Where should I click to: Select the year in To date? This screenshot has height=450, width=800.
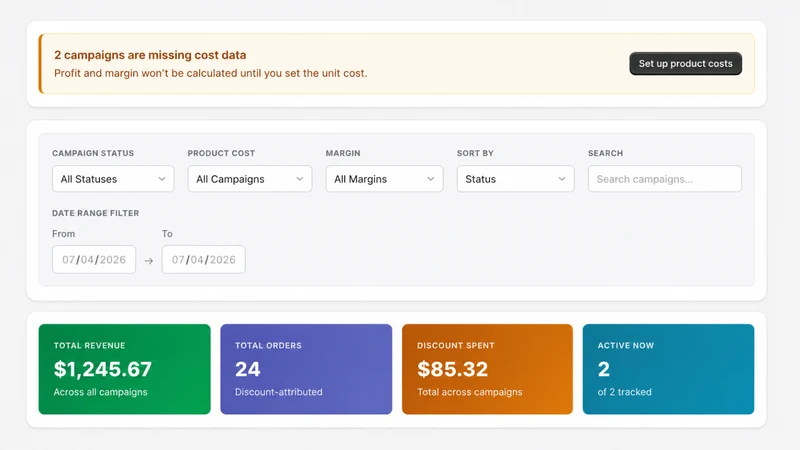coord(222,260)
